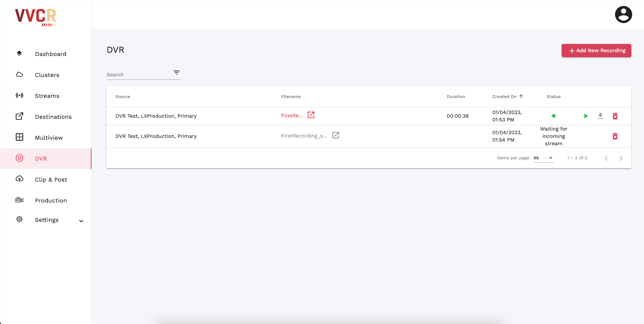This screenshot has width=644, height=324.
Task: Click the 00:00:38 duration cell
Action: pyautogui.click(x=458, y=116)
